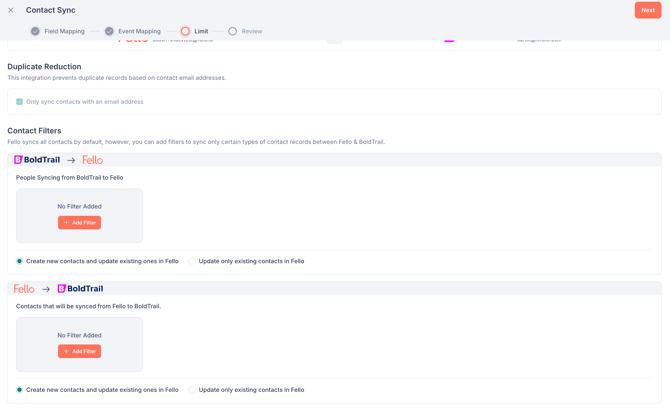Choose 'Update only existing contacts' under BoldTrail-to-Fello section
The image size is (670, 409).
click(192, 261)
